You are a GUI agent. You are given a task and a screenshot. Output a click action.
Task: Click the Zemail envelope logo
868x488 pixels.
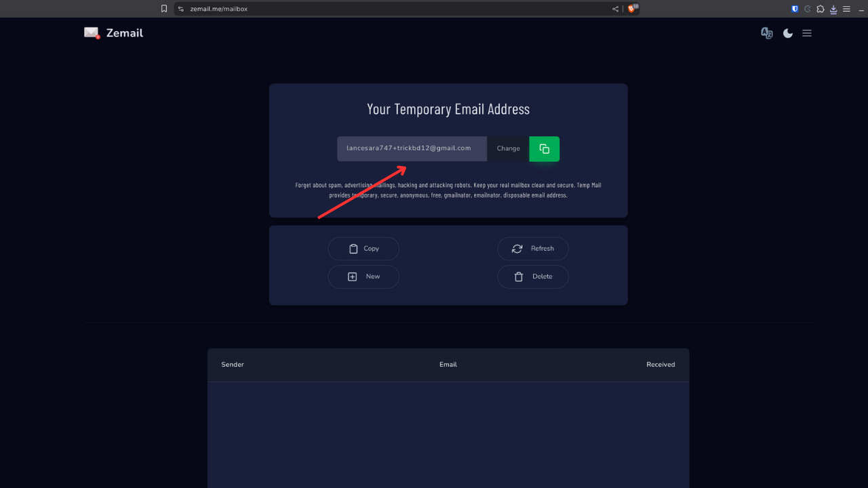92,33
